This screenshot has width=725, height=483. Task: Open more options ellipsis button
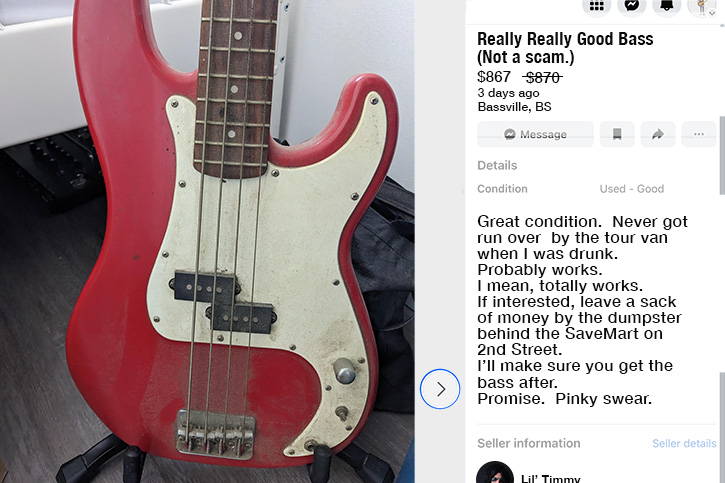699,134
